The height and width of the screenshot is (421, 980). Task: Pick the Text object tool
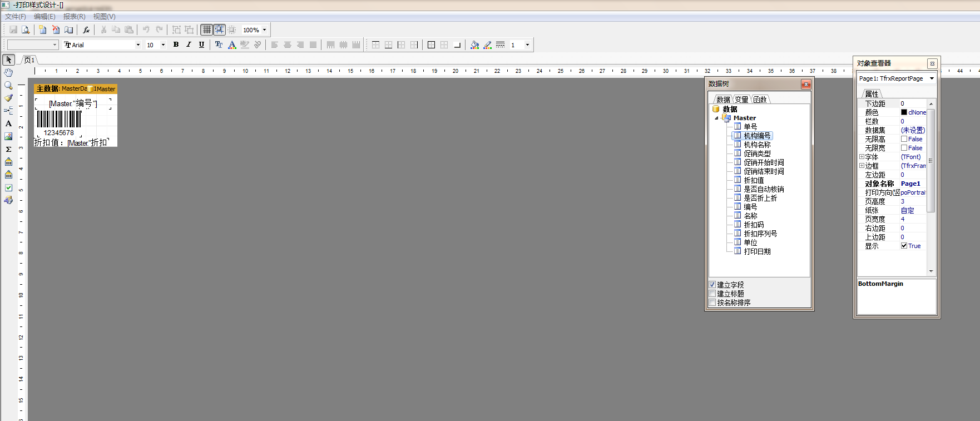coord(8,123)
